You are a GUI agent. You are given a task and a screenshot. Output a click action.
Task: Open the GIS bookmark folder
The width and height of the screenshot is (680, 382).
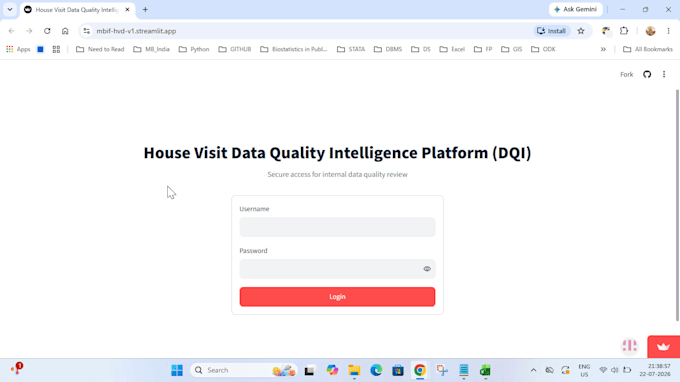click(512, 49)
